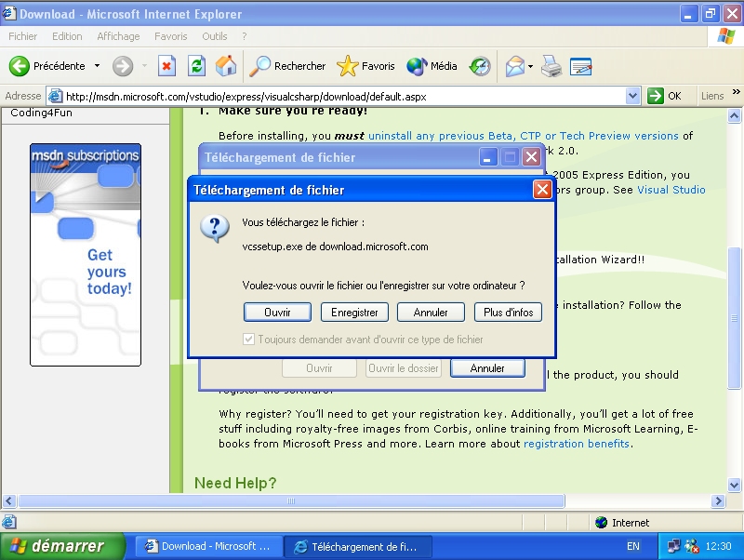The width and height of the screenshot is (744, 560).
Task: Expand the address bar URL dropdown
Action: tap(633, 96)
